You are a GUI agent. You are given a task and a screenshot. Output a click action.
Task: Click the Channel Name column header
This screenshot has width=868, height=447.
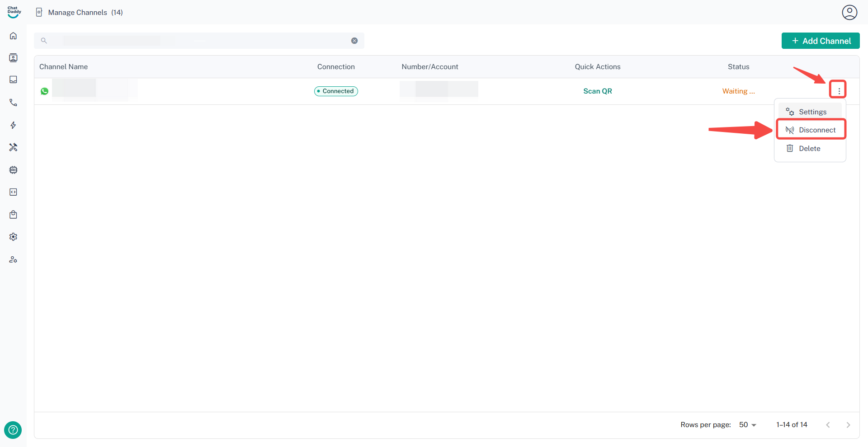pos(64,67)
